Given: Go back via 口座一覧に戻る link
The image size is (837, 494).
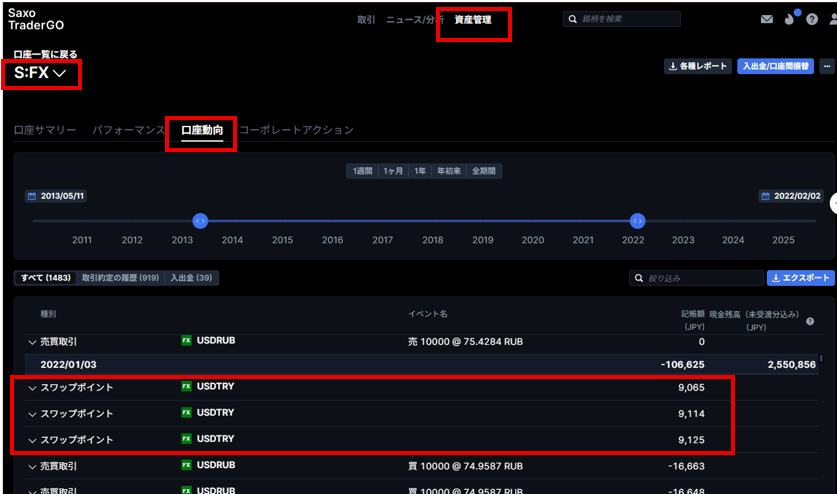Looking at the screenshot, I should click(45, 54).
